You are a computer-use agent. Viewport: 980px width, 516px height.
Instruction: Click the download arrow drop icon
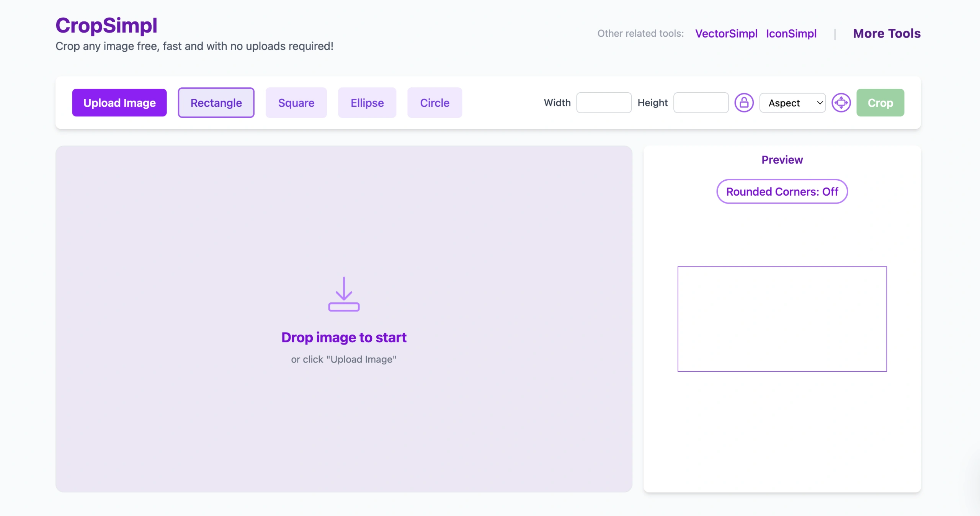coord(344,294)
